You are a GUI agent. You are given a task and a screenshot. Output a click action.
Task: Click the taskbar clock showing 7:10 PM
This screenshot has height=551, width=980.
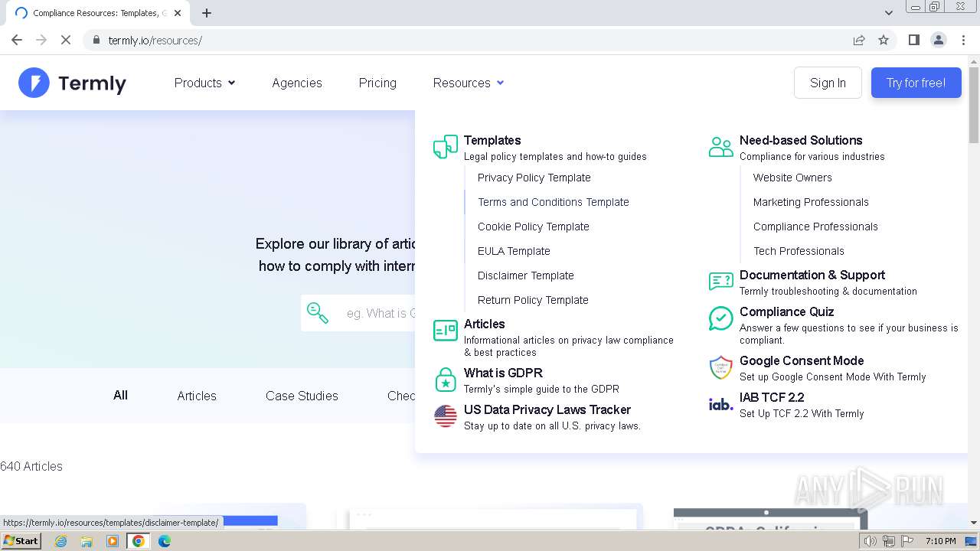pos(940,541)
